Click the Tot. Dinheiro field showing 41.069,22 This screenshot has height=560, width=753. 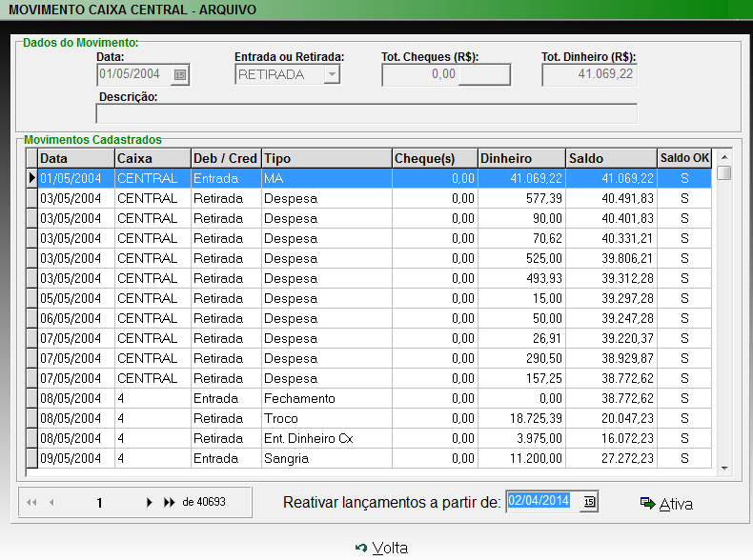[x=589, y=75]
